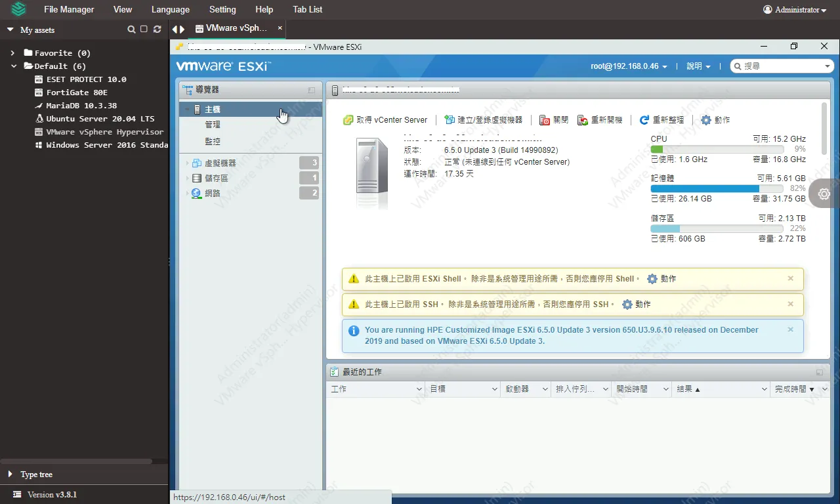840x504 pixels.
Task: Click the 關閉 shutdown button
Action: [554, 120]
